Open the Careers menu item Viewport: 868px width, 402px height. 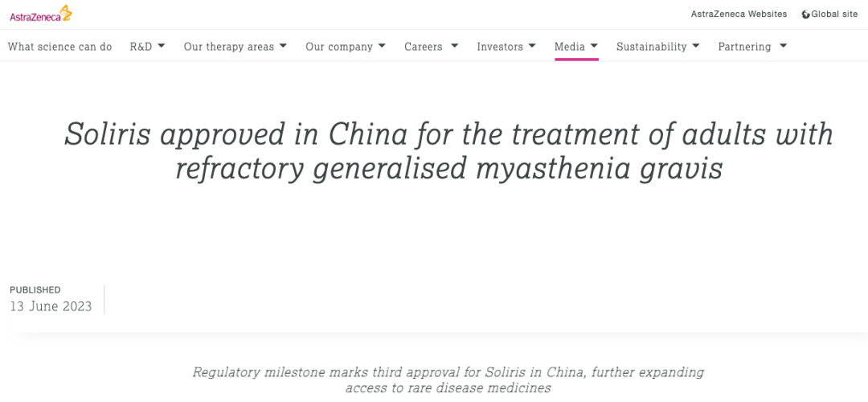(x=424, y=47)
